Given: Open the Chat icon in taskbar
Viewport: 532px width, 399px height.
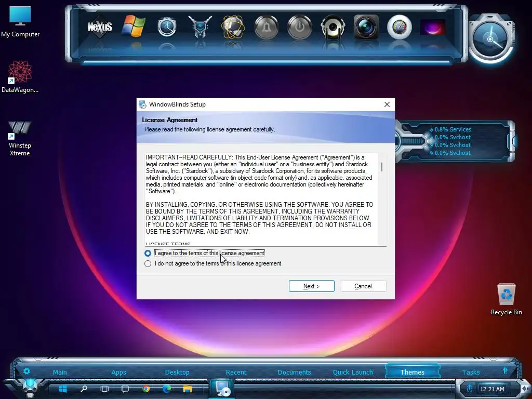Looking at the screenshot, I should [125, 389].
